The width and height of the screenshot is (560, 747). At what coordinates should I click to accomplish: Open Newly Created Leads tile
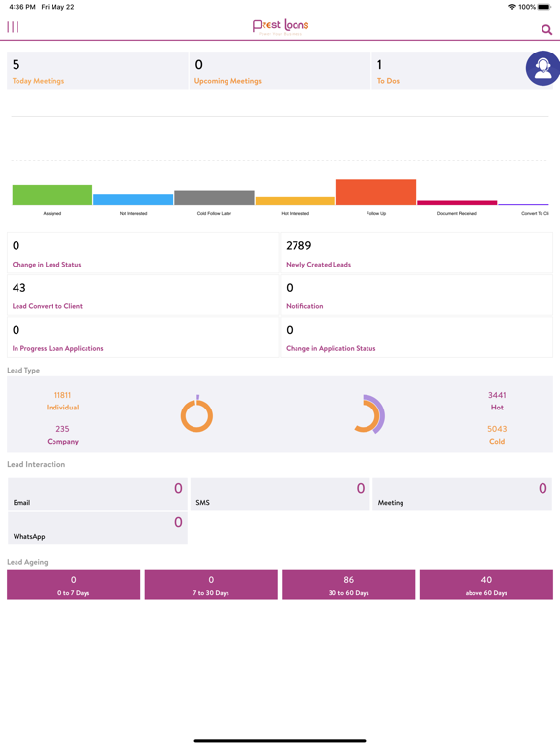click(417, 253)
